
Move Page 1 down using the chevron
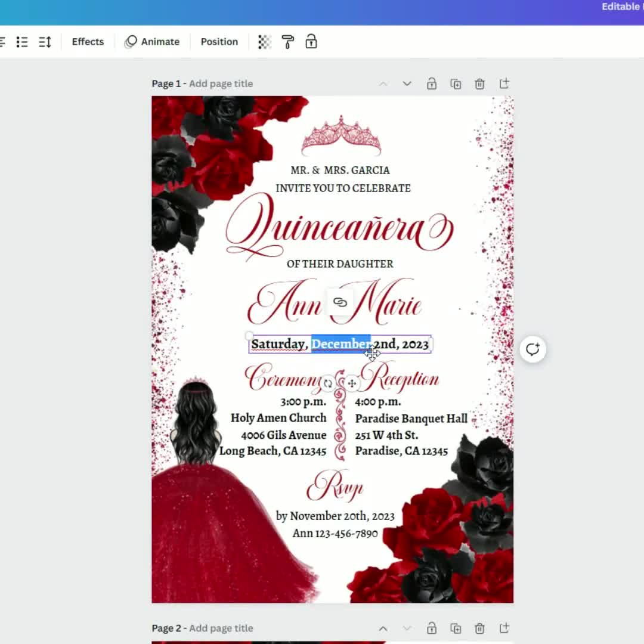407,83
